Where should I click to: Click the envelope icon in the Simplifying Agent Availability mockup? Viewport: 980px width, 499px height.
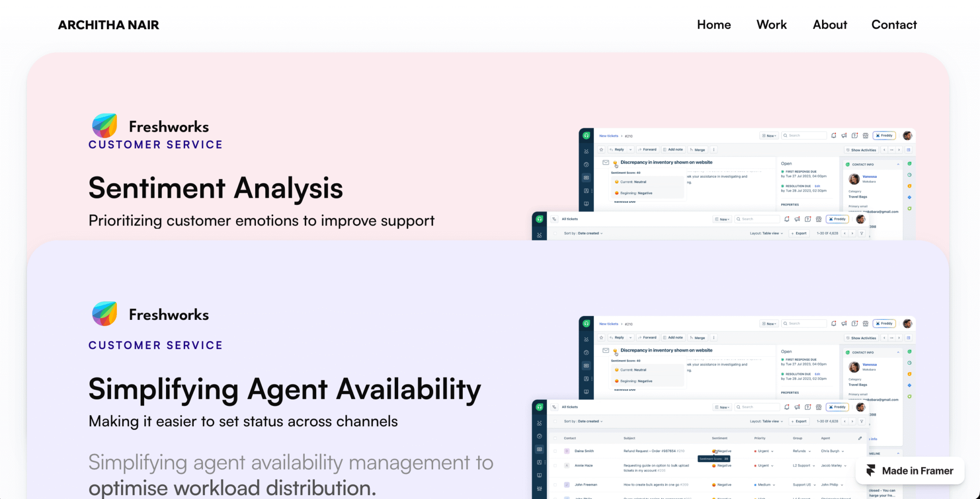[x=606, y=351]
